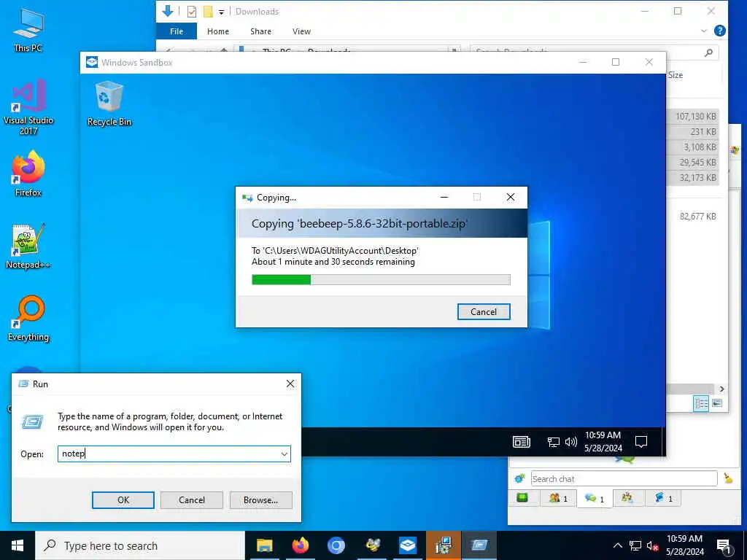
Task: Open sandbox news and interests icon
Action: [x=521, y=442]
